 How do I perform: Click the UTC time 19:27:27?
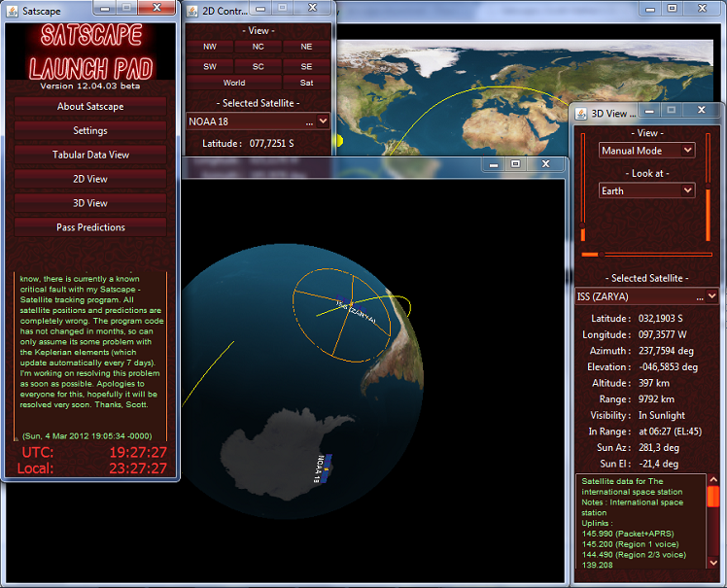[x=138, y=452]
